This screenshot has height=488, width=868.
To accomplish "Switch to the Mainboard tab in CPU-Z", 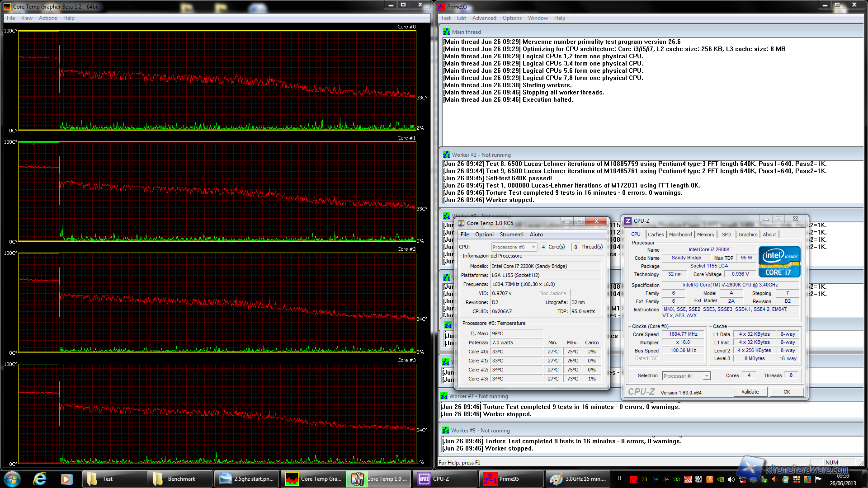I will 680,235.
